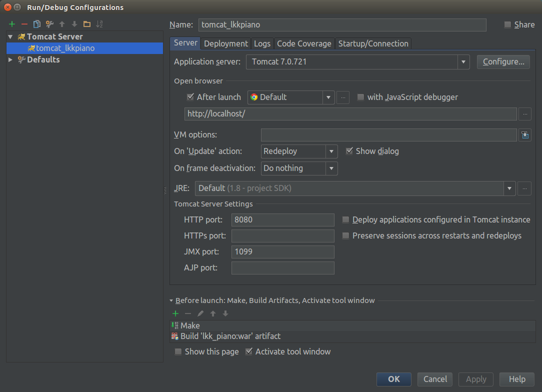
Task: Switch to the Code Coverage tab
Action: [x=304, y=44]
